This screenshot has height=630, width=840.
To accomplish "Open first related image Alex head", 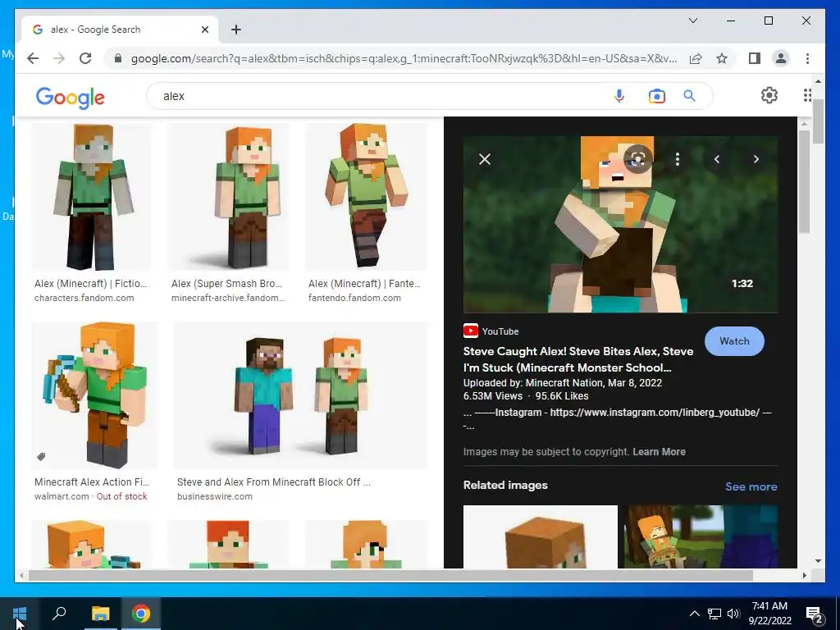I will pyautogui.click(x=540, y=536).
